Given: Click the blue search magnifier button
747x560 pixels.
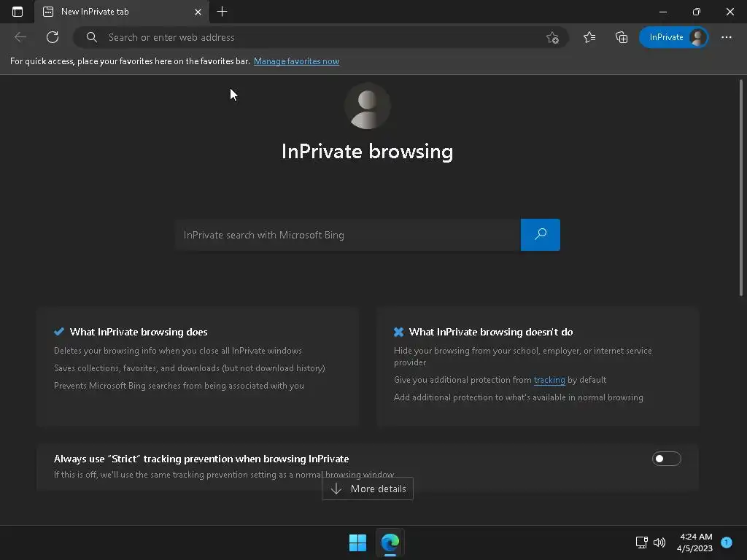Looking at the screenshot, I should [x=541, y=235].
